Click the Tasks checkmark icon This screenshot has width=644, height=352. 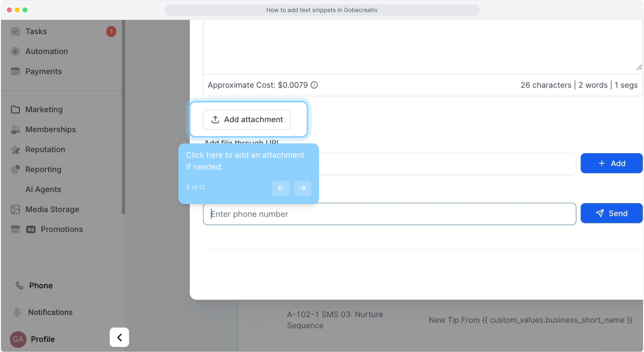(15, 31)
